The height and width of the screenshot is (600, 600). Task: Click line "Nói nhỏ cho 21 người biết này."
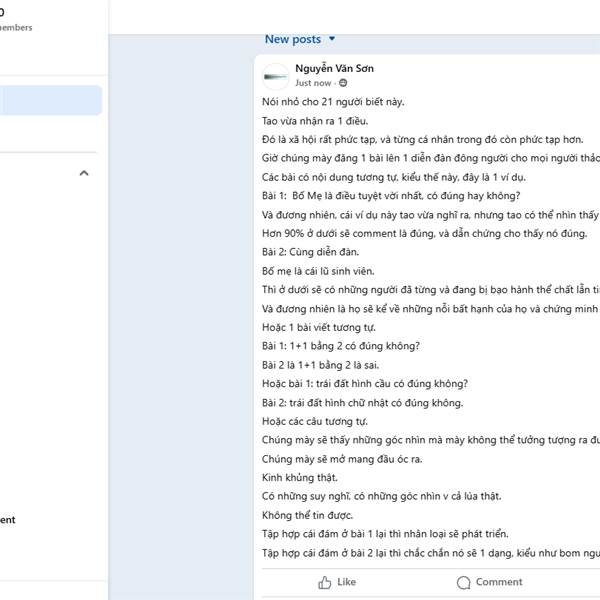tap(333, 102)
